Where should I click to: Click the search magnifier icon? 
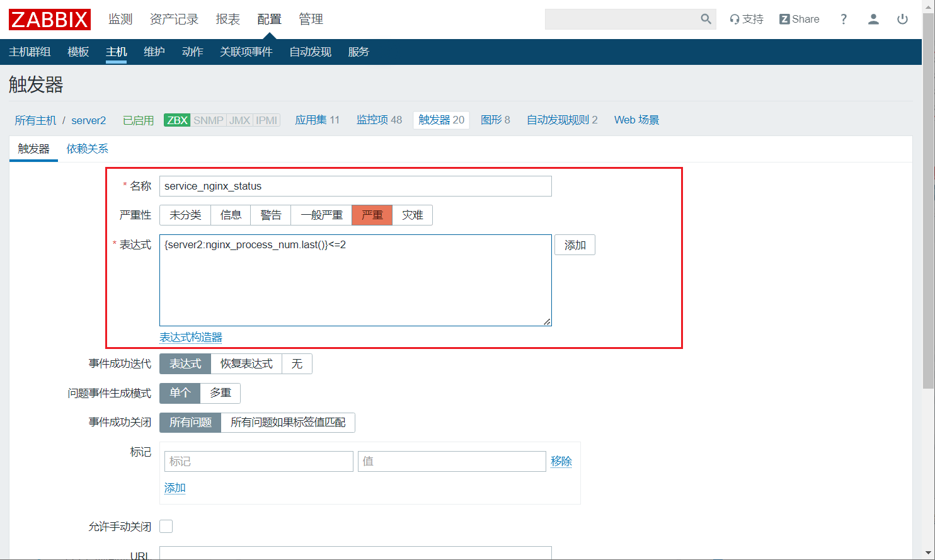(x=706, y=20)
